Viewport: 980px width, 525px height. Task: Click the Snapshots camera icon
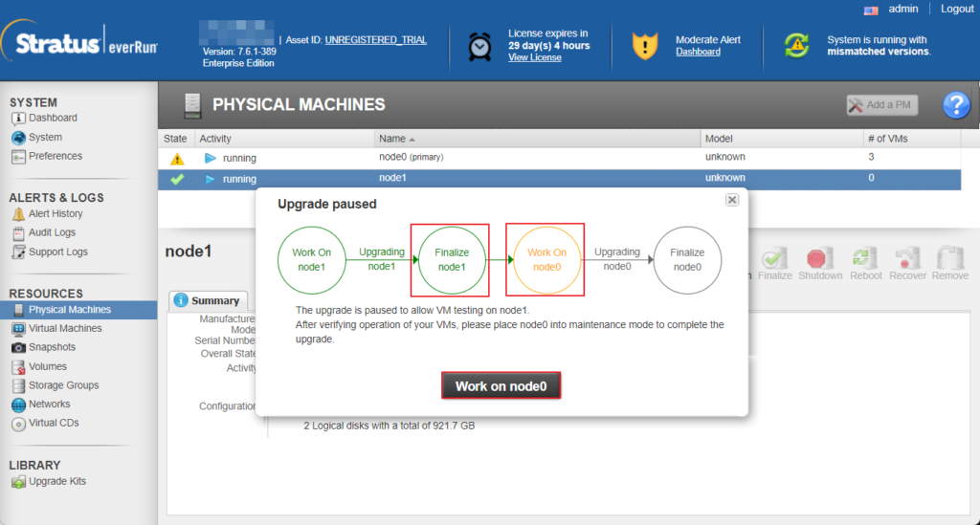(x=19, y=348)
